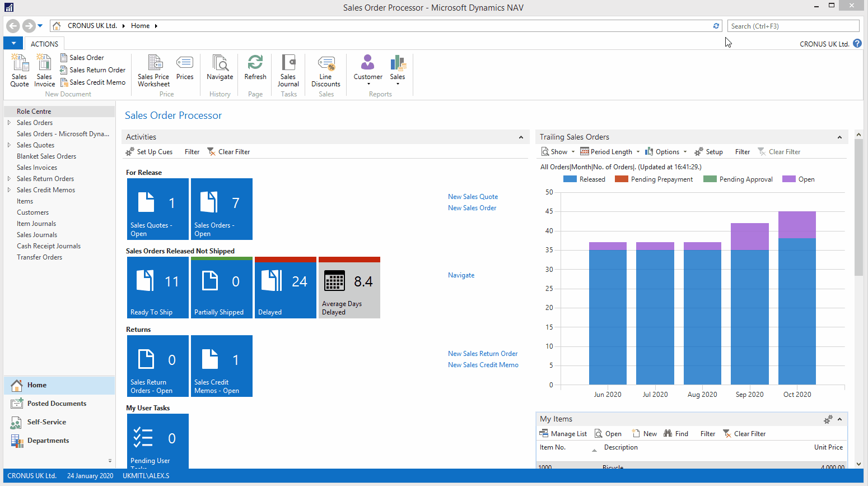Open the Sales Orders - Open tile
868x486 pixels.
(x=222, y=209)
